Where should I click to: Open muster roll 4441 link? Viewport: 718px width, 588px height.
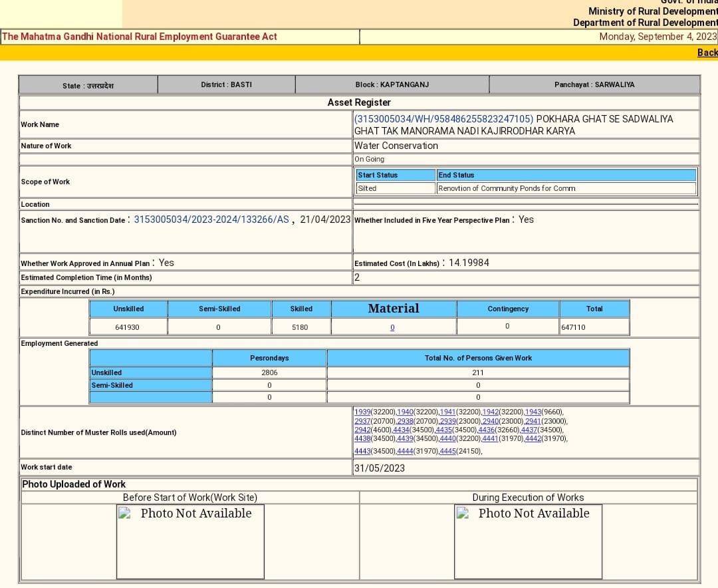point(490,438)
